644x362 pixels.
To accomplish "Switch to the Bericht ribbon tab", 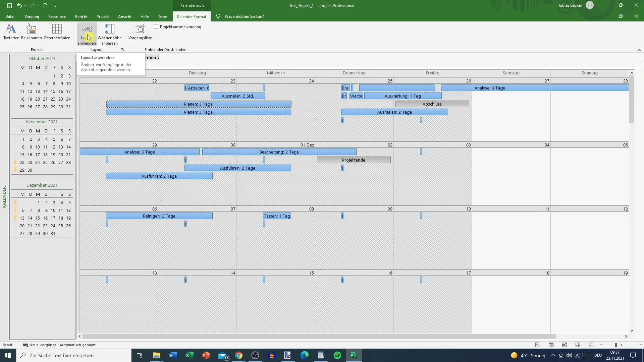I will [81, 16].
